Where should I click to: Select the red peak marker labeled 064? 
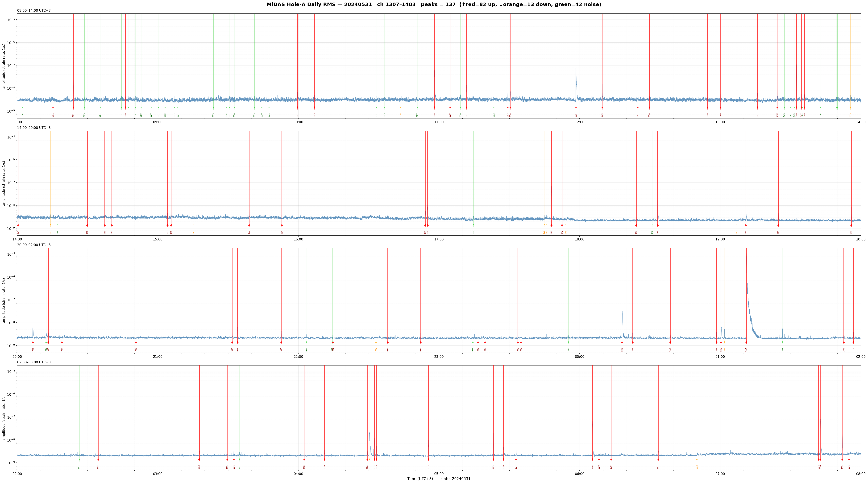pyautogui.click(x=282, y=225)
